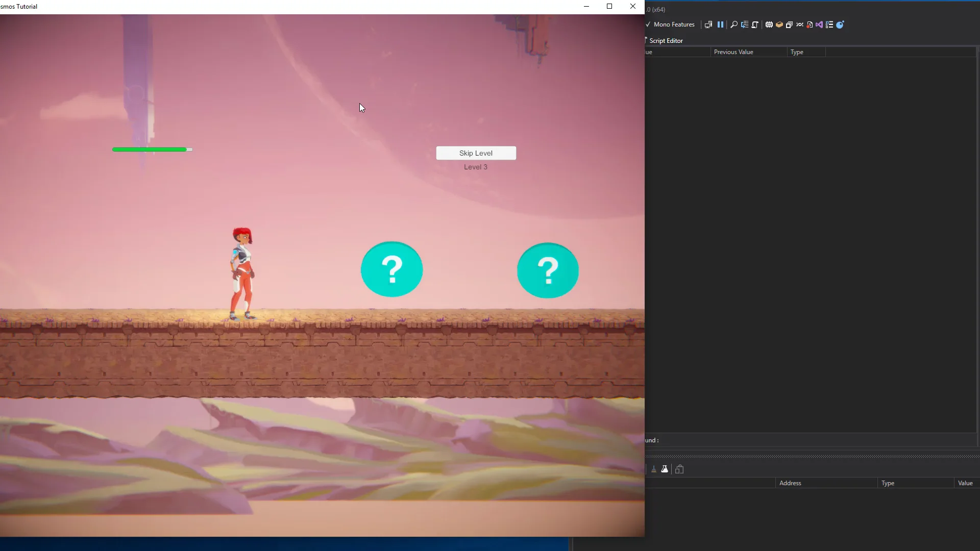Screen dimensions: 980x551
Task: Click the purple Visual Studio icon
Action: (x=819, y=24)
